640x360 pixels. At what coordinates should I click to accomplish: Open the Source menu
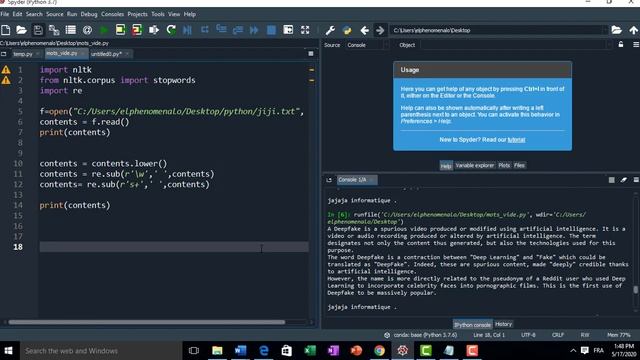tap(54, 14)
